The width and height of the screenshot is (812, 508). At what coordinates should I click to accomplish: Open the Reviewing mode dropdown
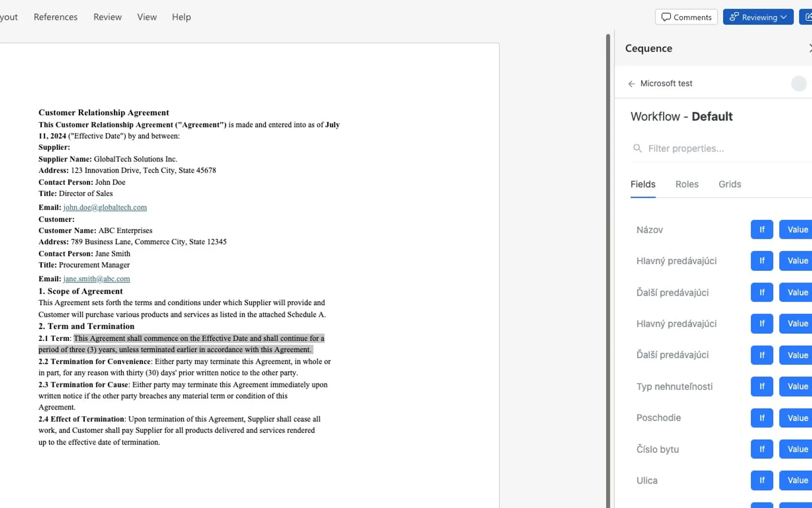(x=758, y=17)
